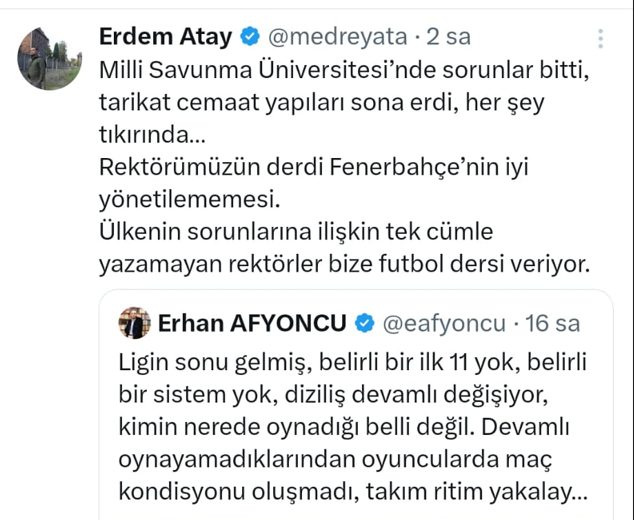The width and height of the screenshot is (634, 520).
Task: Tap Erhan AFYONCU's small avatar
Action: pos(134,323)
